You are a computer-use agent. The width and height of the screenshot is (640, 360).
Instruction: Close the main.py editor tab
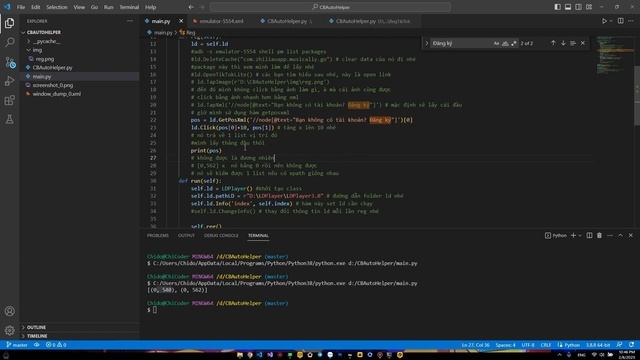coord(181,21)
